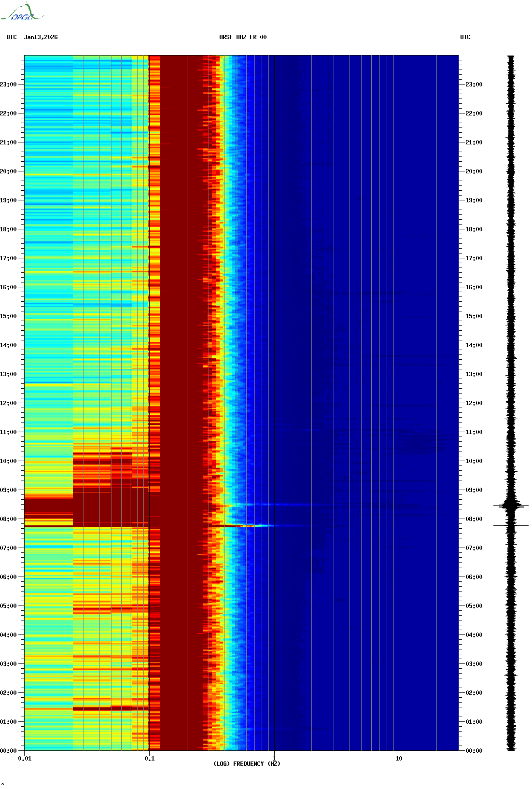The image size is (532, 789).
Task: Click the 09:00 label on the left time axis
Action: 8,490
